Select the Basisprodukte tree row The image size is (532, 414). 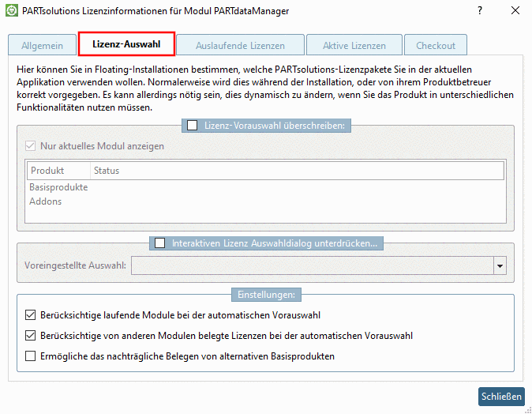point(265,187)
